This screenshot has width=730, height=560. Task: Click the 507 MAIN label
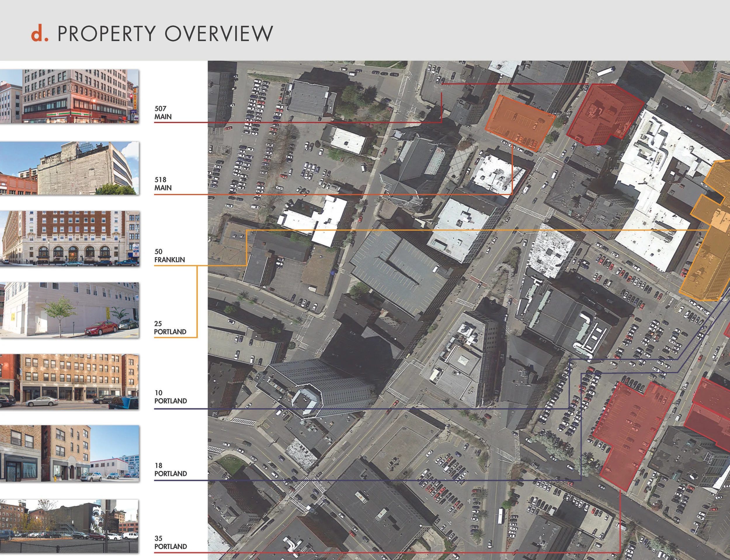coord(163,113)
